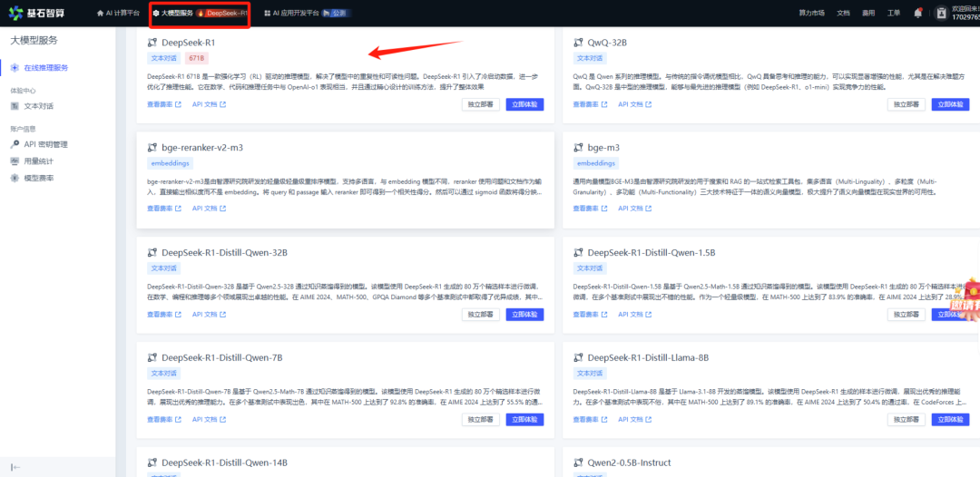Click the model icon beside DeepSeek-R1 title

(x=152, y=44)
